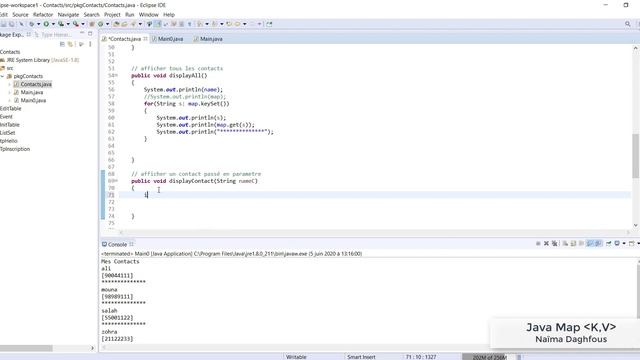Viewport: 640px width, 360px height.
Task: Select the JRE System Library node
Action: pyautogui.click(x=40, y=60)
